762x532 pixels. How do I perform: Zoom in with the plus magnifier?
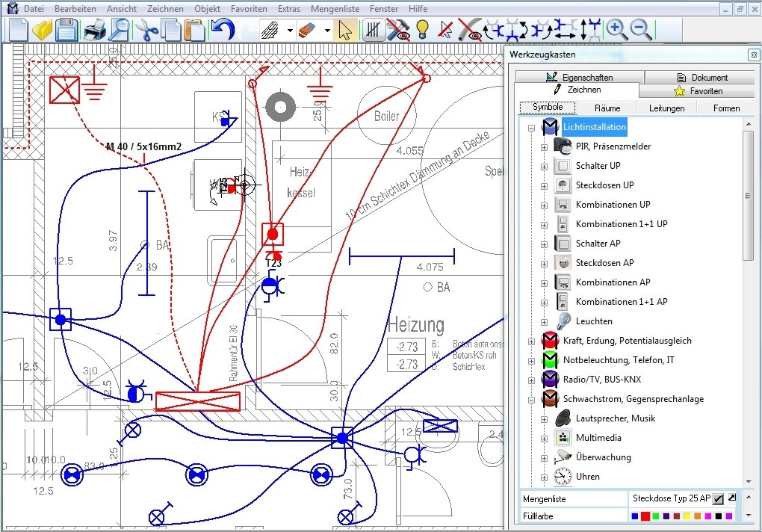pyautogui.click(x=616, y=30)
